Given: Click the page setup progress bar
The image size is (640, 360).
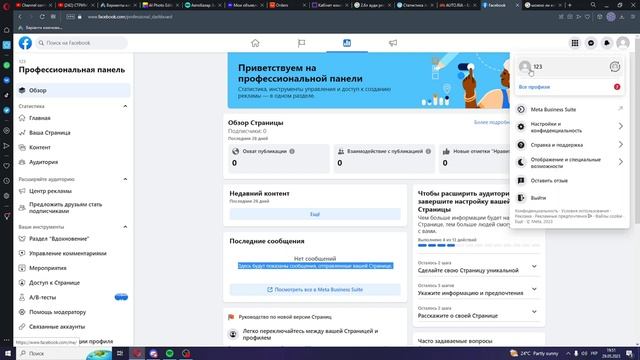Looking at the screenshot, I should click(479, 245).
